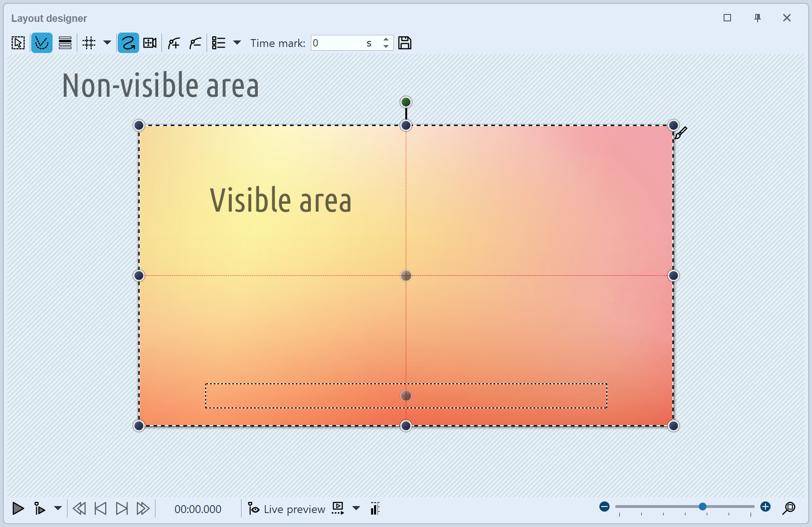The width and height of the screenshot is (812, 527).
Task: Open the preview window dropdown
Action: pos(356,509)
